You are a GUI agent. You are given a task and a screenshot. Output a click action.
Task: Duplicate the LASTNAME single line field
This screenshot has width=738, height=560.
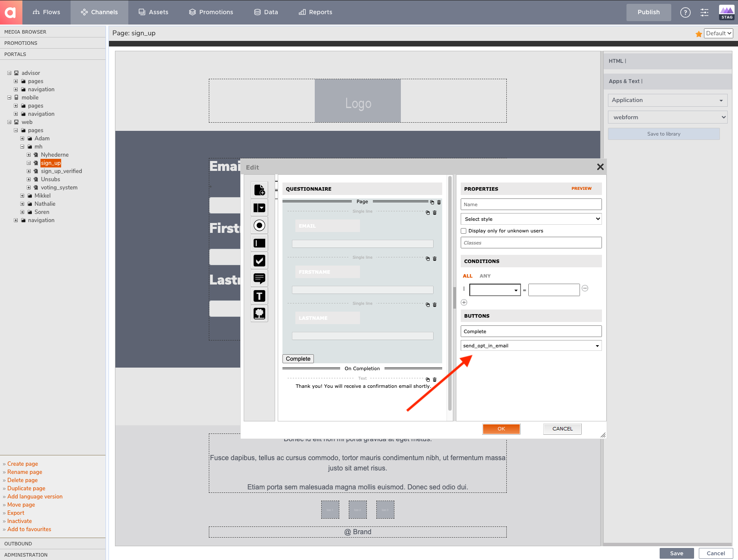point(428,305)
